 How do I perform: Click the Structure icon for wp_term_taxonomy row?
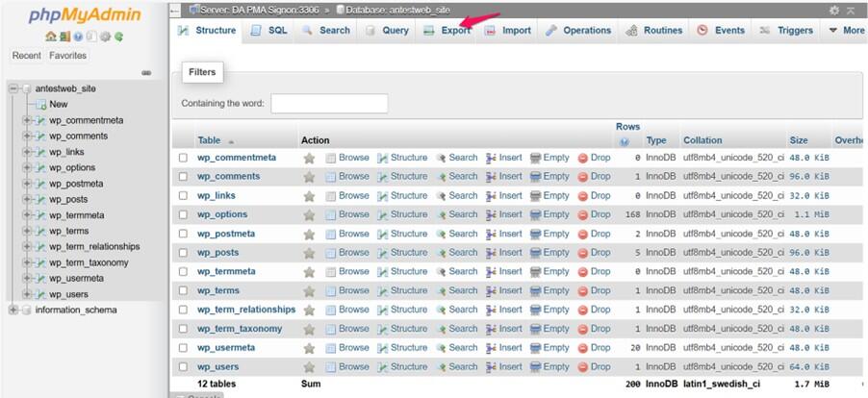point(383,330)
